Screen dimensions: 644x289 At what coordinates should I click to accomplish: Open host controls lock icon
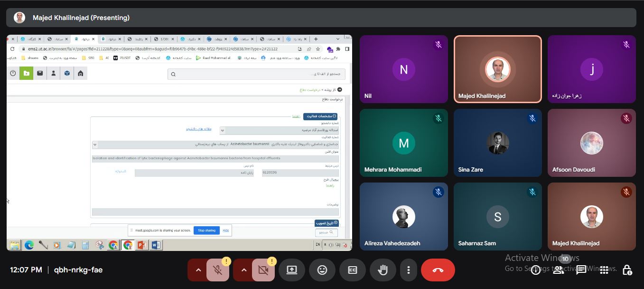(627, 270)
